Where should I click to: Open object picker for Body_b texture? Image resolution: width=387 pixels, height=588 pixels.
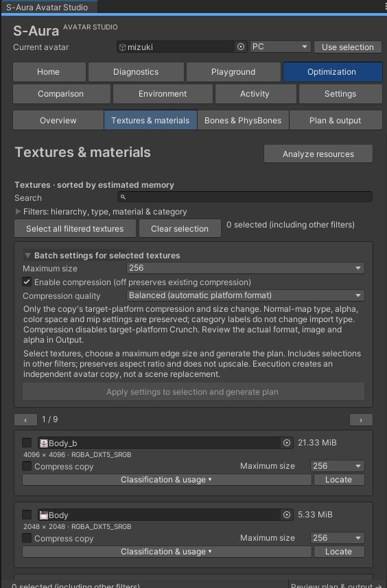point(287,443)
